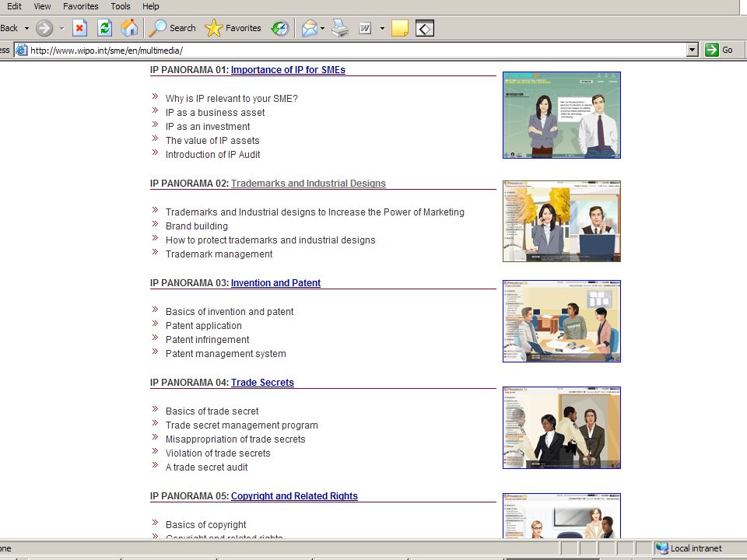Image resolution: width=747 pixels, height=560 pixels.
Task: Click the Print icon
Action: click(340, 28)
